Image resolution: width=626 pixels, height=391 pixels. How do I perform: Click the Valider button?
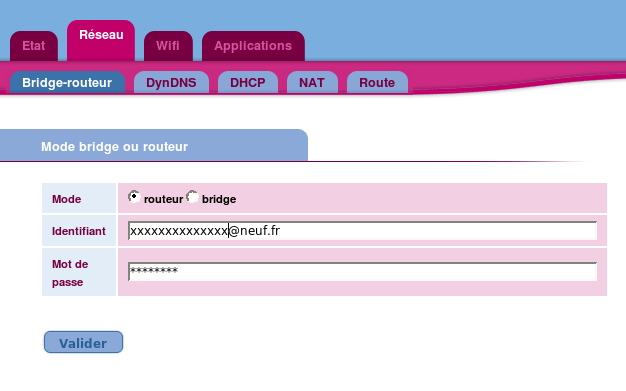83,342
